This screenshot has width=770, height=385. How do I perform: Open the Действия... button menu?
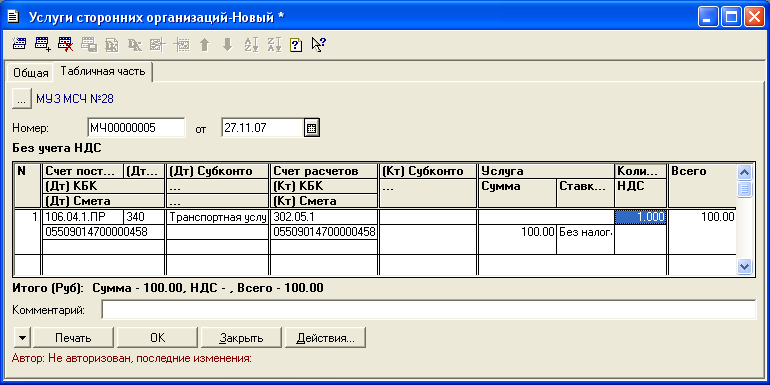[x=325, y=338]
